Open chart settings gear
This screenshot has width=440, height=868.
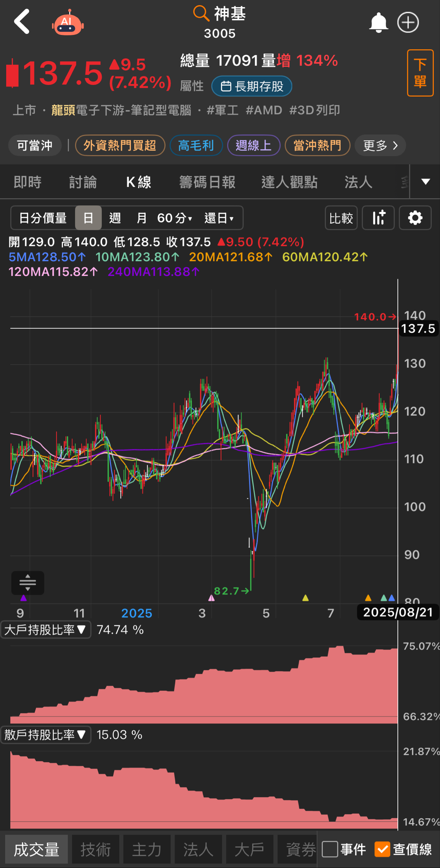pyautogui.click(x=415, y=218)
